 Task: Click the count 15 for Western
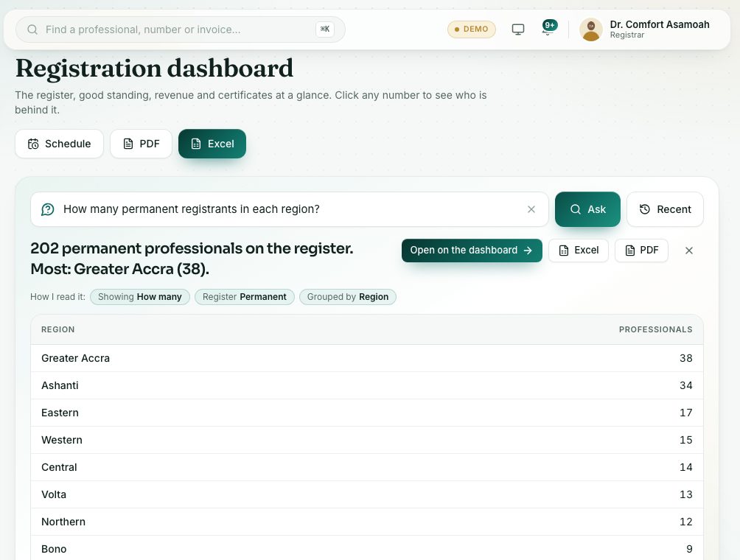pyautogui.click(x=685, y=440)
